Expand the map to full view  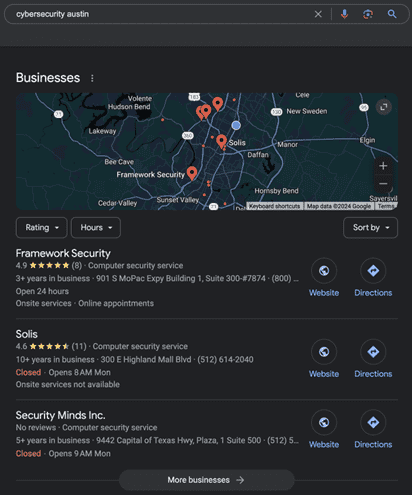tap(384, 107)
